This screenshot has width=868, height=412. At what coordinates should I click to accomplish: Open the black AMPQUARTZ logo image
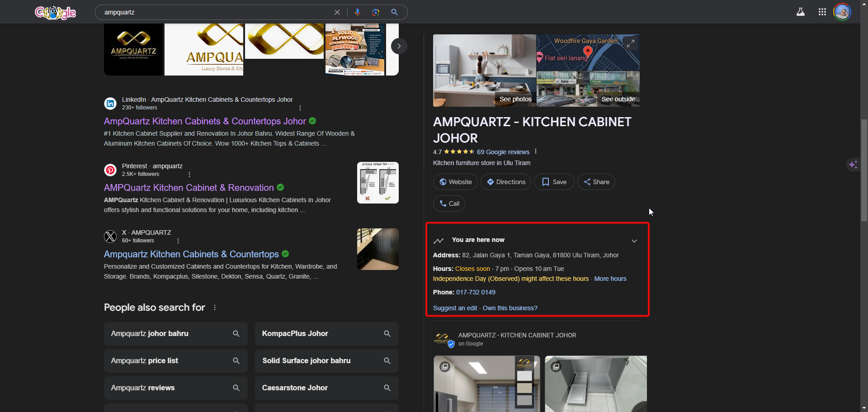tap(133, 49)
